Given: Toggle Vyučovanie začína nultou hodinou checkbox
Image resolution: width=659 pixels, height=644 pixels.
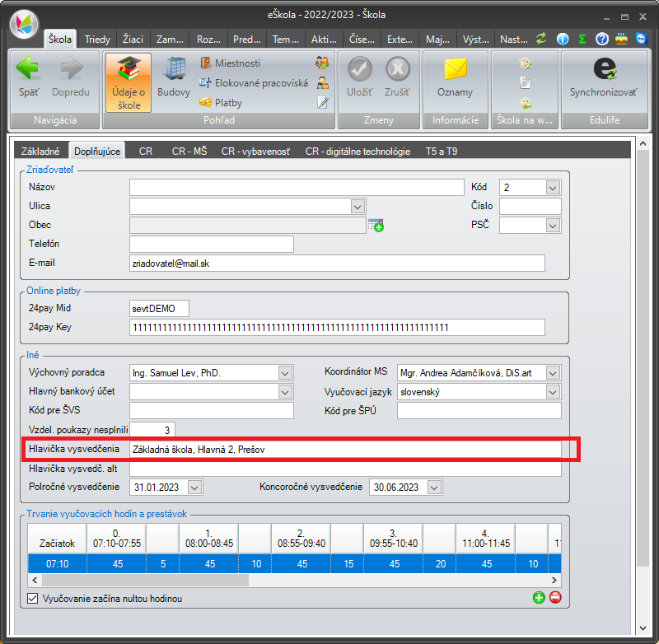Looking at the screenshot, I should pyautogui.click(x=32, y=598).
